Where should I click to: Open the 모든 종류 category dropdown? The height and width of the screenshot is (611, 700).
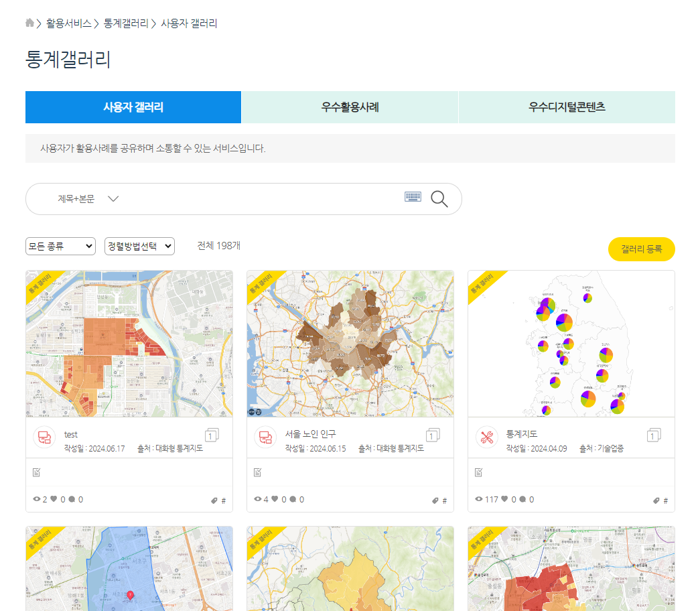click(60, 246)
